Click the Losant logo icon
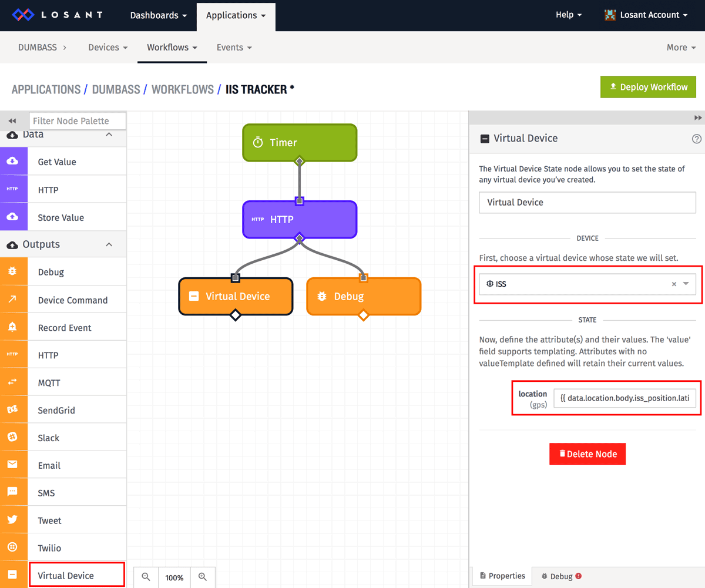This screenshot has width=705, height=588. point(23,15)
